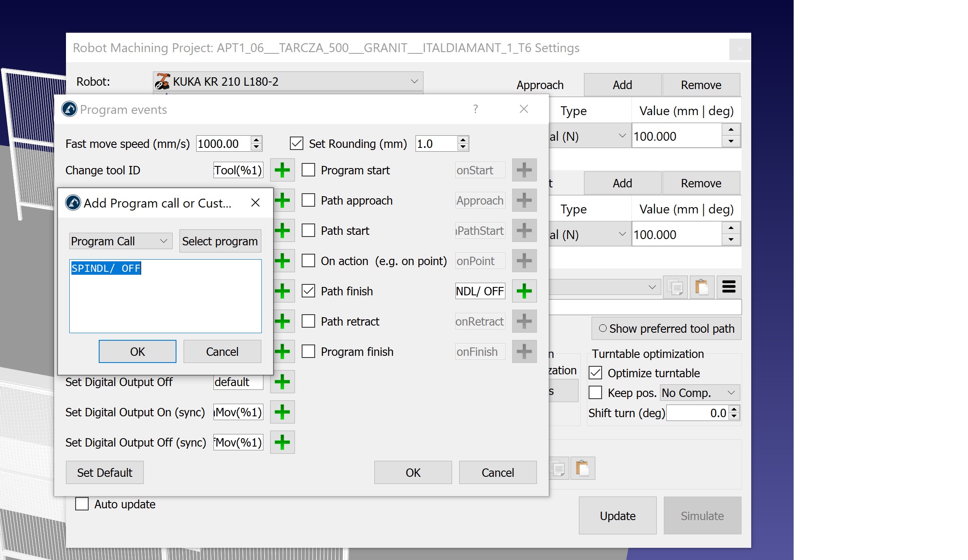Expand the KUKA KR 210 robot dropdown

click(288, 81)
